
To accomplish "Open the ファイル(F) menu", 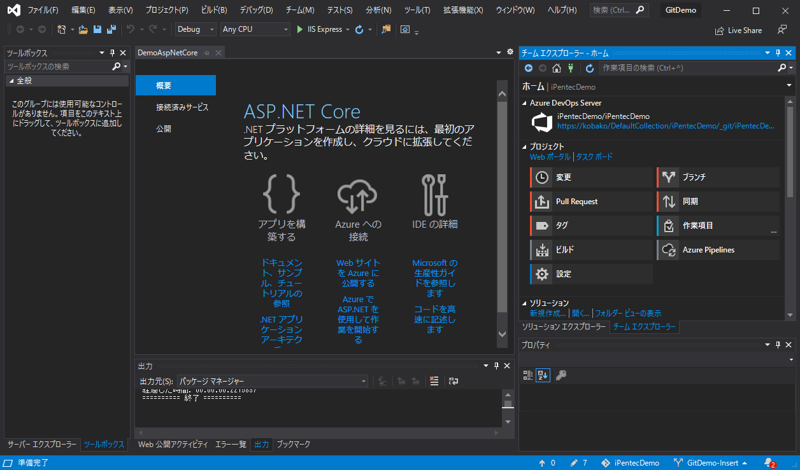I will [43, 10].
